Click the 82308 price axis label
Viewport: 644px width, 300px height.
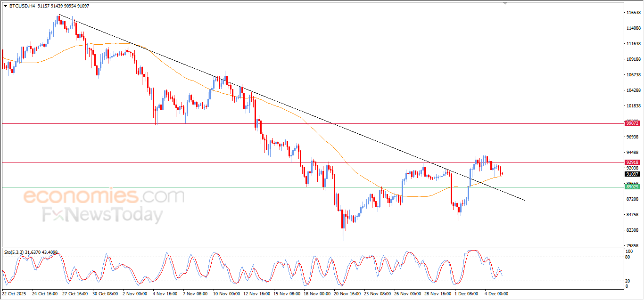click(x=633, y=230)
